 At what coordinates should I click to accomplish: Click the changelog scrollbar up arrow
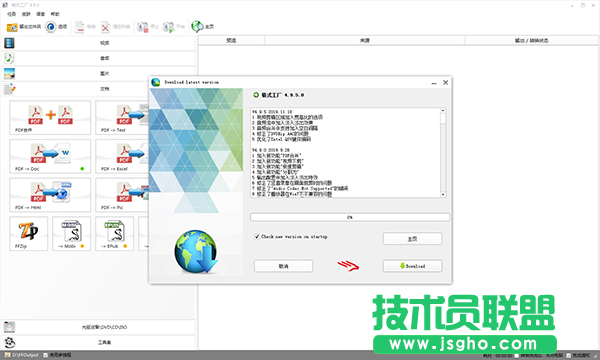(x=443, y=111)
